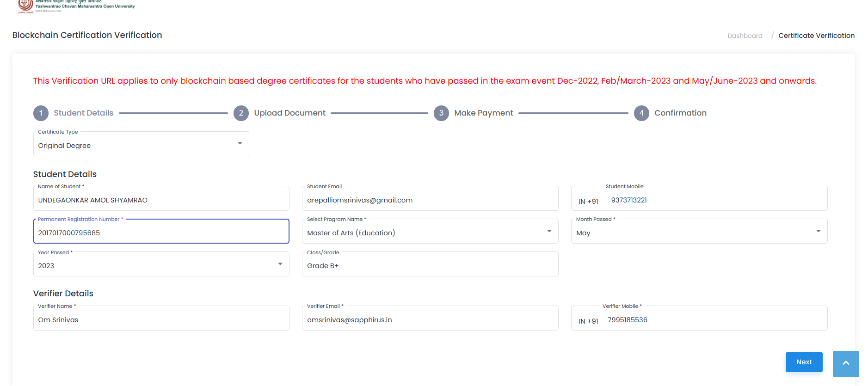The height and width of the screenshot is (386, 868).
Task: Focus the Verifier Email field
Action: coord(430,319)
